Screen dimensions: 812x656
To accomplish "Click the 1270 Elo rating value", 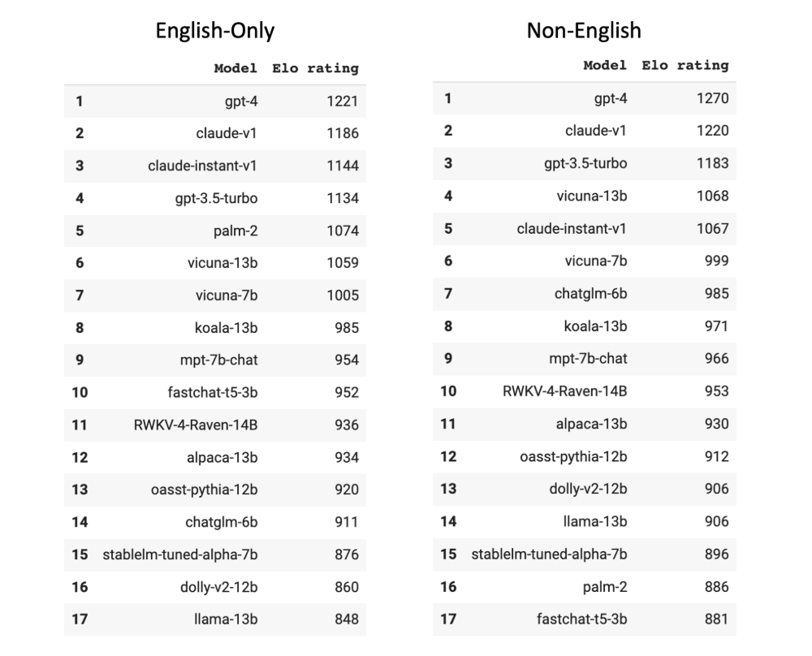I will (x=713, y=98).
